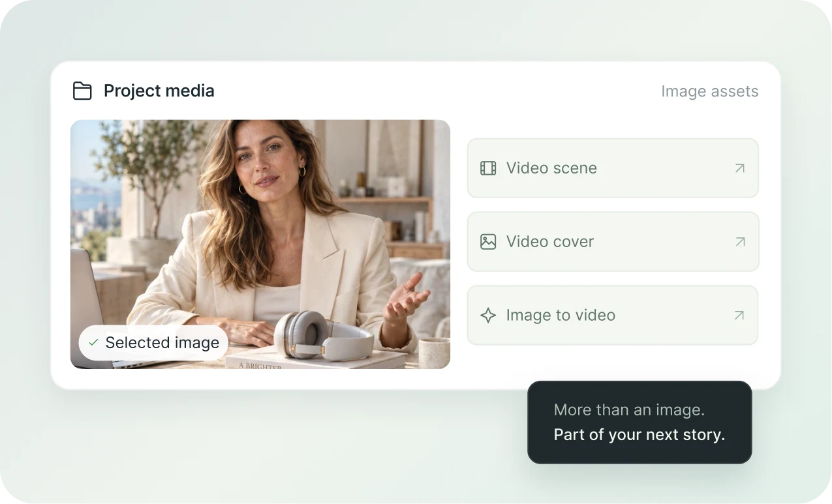Choose the Video scene option

pyautogui.click(x=613, y=168)
